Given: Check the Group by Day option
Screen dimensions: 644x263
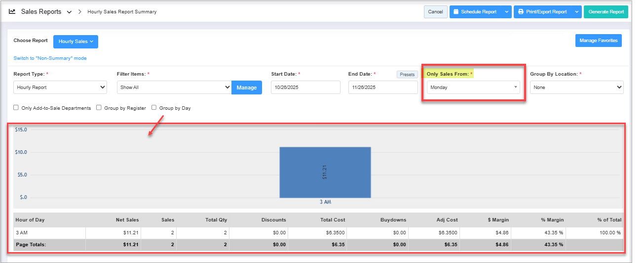Looking at the screenshot, I should coord(154,108).
